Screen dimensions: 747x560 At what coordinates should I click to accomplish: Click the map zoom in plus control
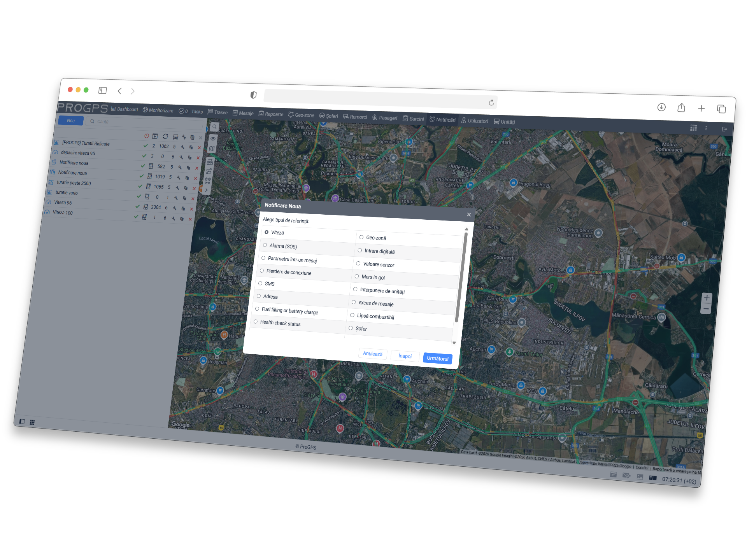pyautogui.click(x=707, y=298)
